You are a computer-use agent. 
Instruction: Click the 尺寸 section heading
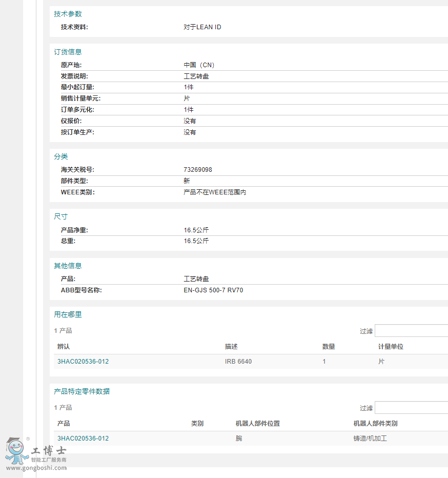pyautogui.click(x=61, y=216)
